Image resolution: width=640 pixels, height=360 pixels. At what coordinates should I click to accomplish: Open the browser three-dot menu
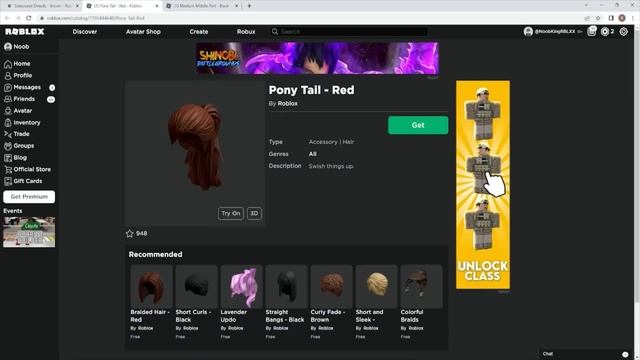(633, 18)
